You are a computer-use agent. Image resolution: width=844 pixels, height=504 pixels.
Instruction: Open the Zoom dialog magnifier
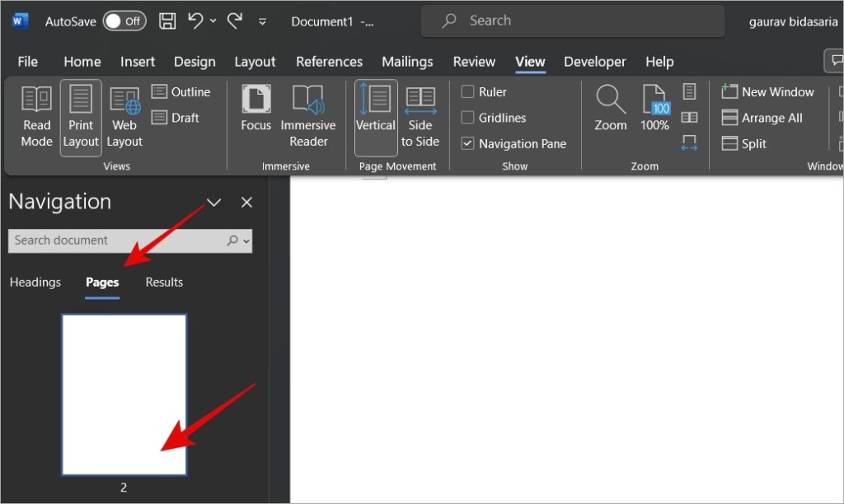(x=611, y=109)
